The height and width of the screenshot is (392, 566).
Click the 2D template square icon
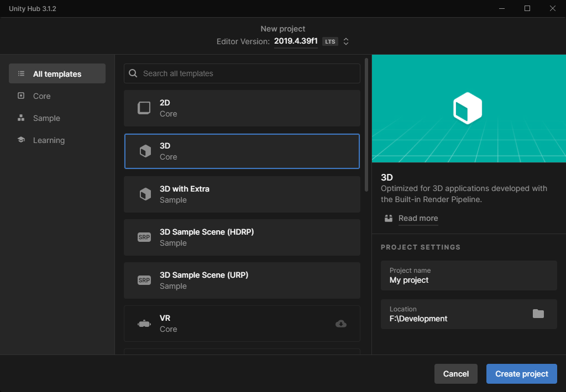point(144,108)
